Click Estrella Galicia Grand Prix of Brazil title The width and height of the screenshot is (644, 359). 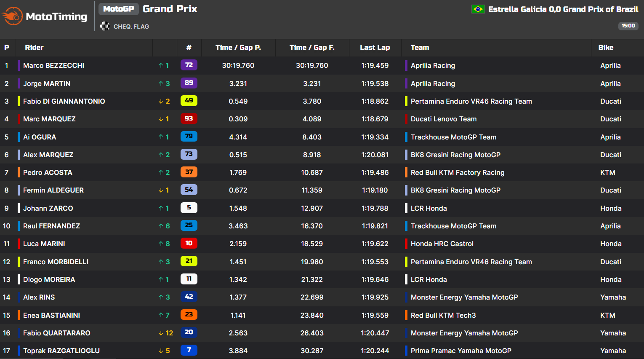(563, 9)
